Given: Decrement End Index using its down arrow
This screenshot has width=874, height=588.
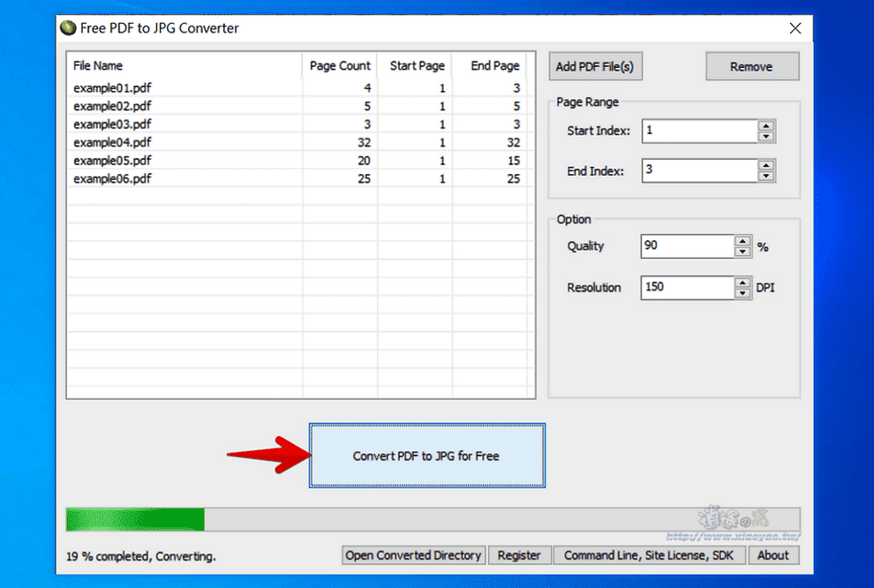Looking at the screenshot, I should click(767, 176).
